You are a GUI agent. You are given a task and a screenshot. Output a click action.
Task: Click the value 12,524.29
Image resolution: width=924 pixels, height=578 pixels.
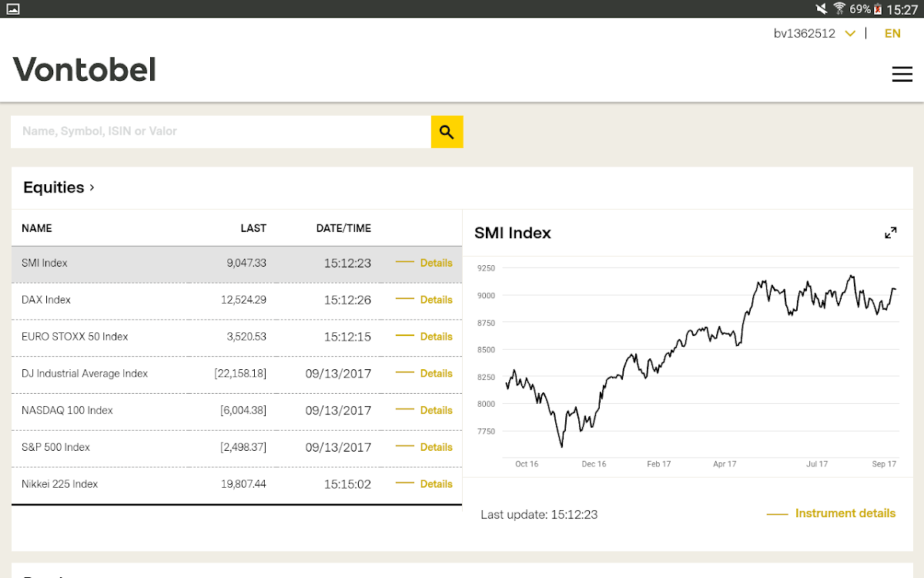click(243, 300)
